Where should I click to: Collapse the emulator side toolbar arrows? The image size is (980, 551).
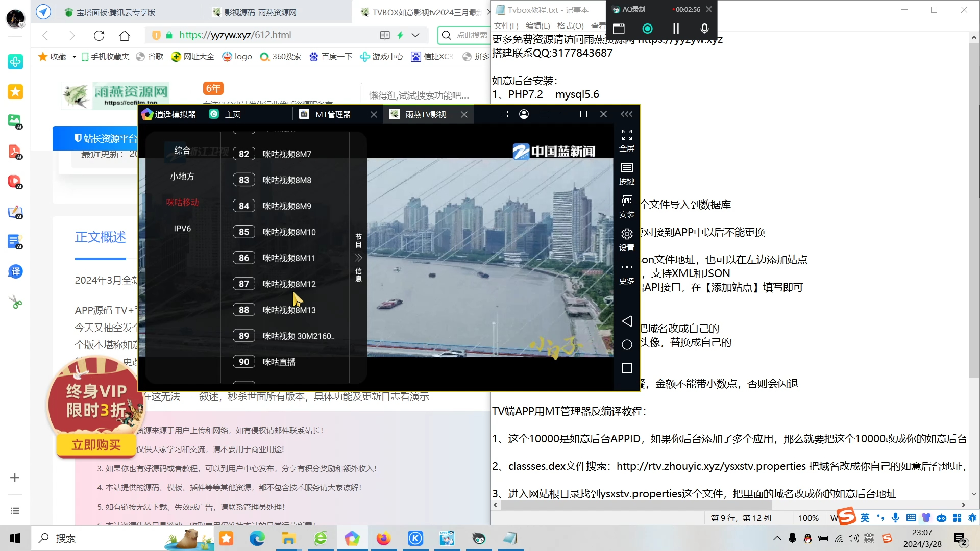coord(627,114)
